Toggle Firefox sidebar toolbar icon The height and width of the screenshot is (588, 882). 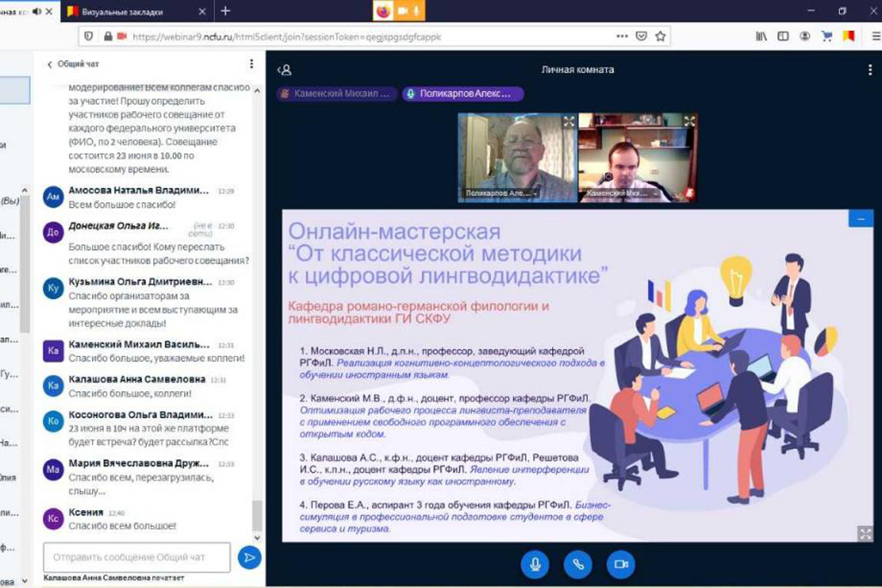coord(784,35)
